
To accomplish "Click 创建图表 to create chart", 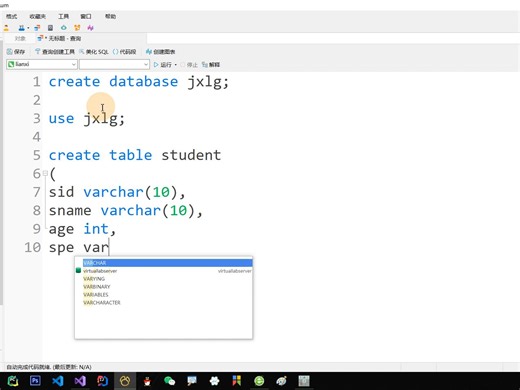I will pos(161,52).
